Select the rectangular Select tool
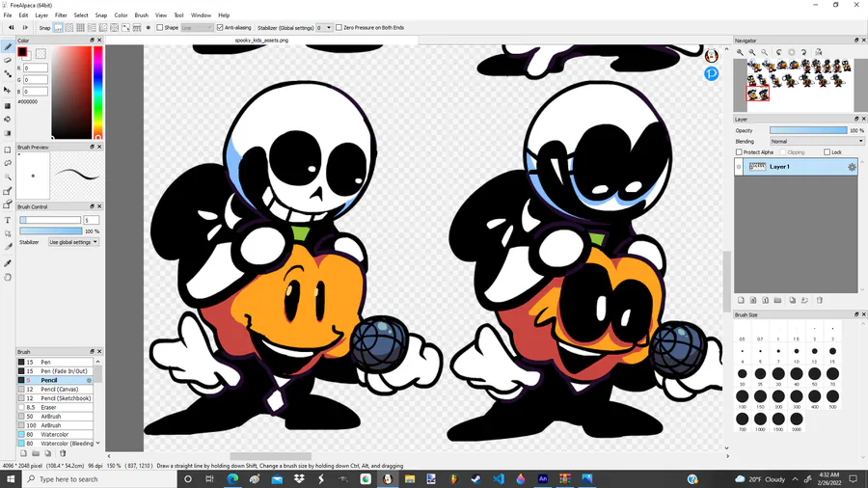The height and width of the screenshot is (488, 868). pos(8,149)
